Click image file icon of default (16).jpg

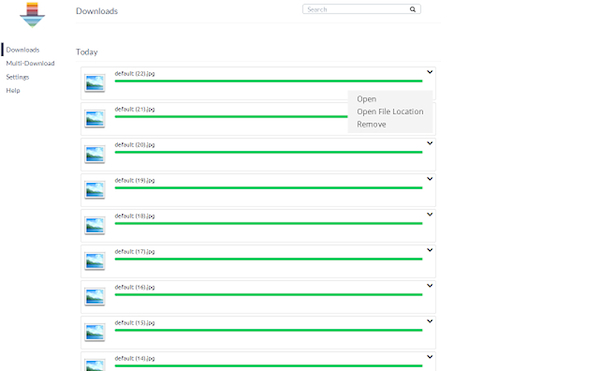click(x=95, y=297)
